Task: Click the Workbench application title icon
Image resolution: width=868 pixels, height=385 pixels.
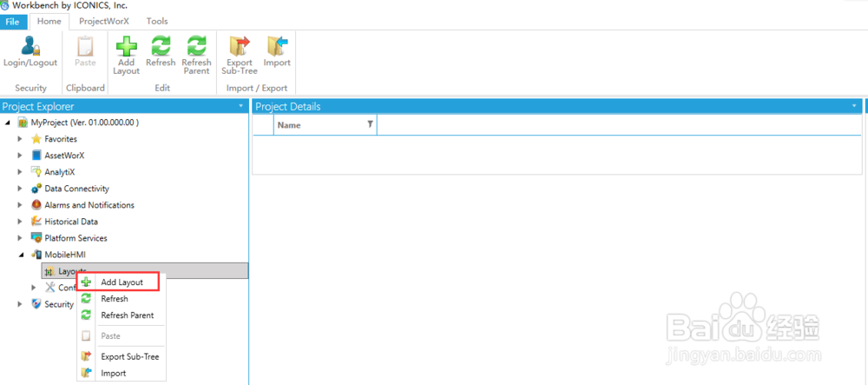Action: (5, 5)
